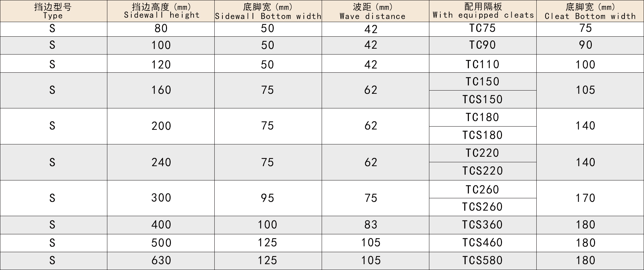Click the Type column header
The width and height of the screenshot is (644, 270).
53,11
